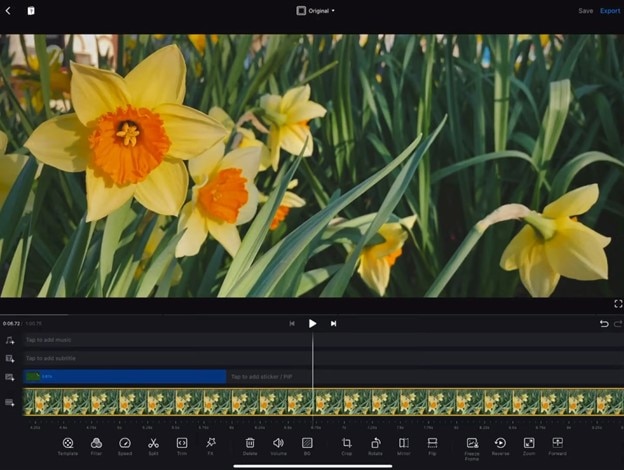
Task: Select the Crop tool
Action: point(347,446)
